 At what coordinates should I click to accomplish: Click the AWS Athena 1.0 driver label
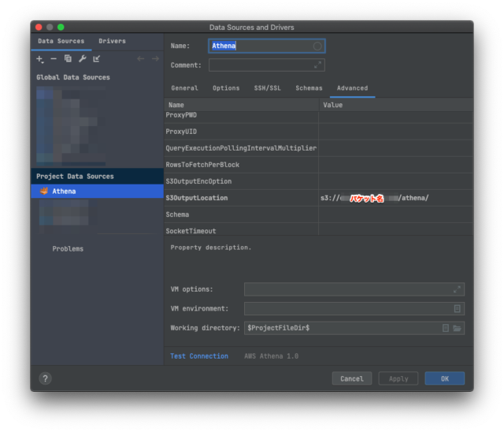(x=271, y=356)
